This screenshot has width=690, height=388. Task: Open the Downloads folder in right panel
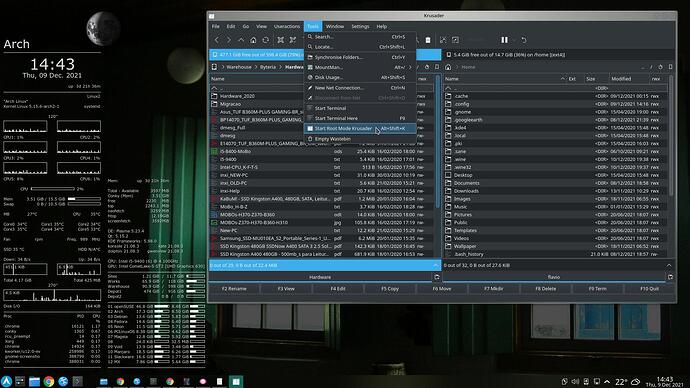click(466, 191)
